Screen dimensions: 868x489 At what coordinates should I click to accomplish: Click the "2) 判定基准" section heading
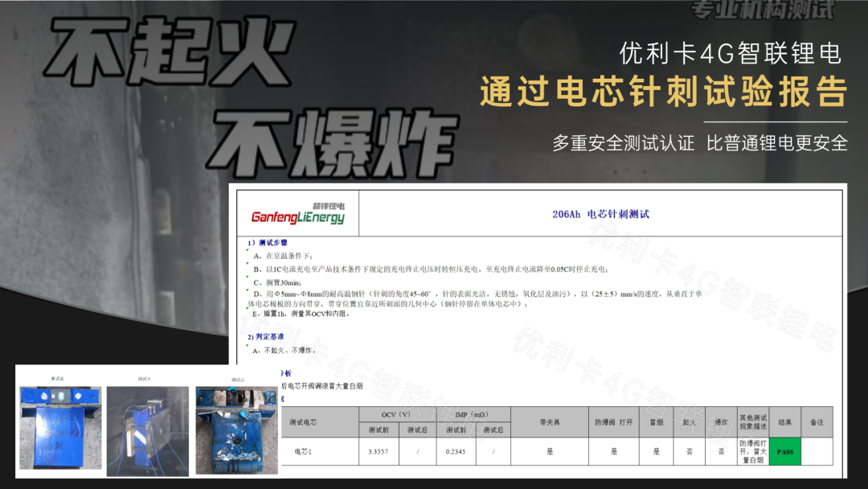266,337
